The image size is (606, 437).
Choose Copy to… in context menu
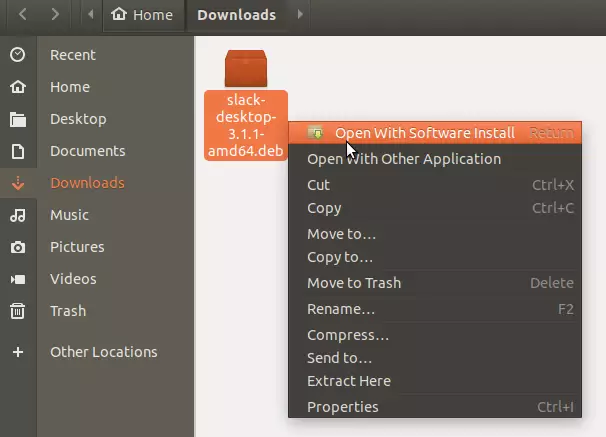(435, 257)
